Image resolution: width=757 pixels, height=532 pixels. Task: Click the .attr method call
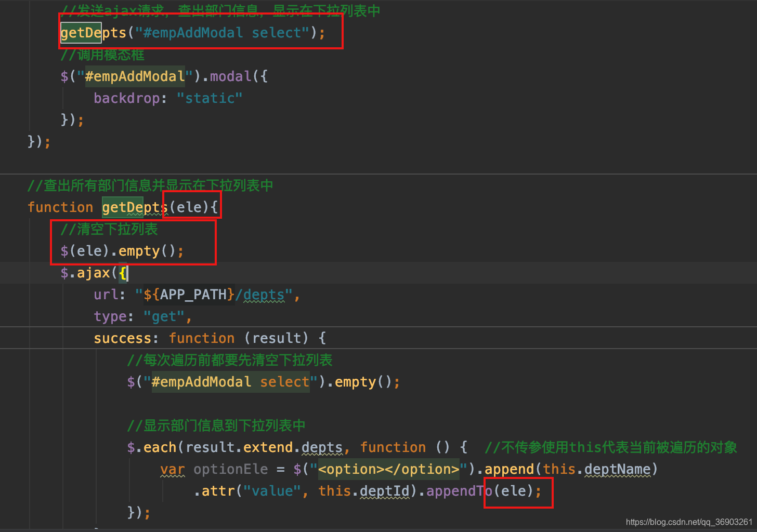pyautogui.click(x=214, y=491)
